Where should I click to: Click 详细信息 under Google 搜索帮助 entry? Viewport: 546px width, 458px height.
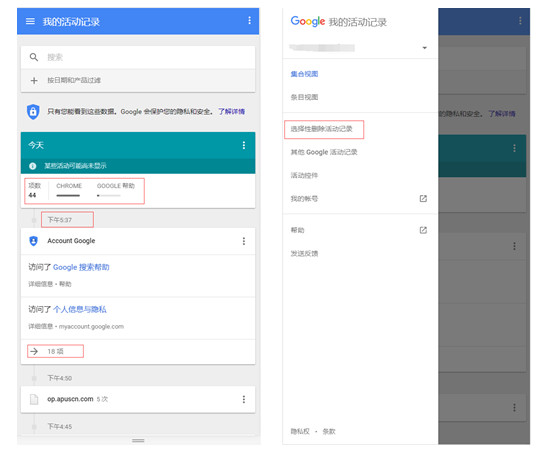pyautogui.click(x=40, y=284)
